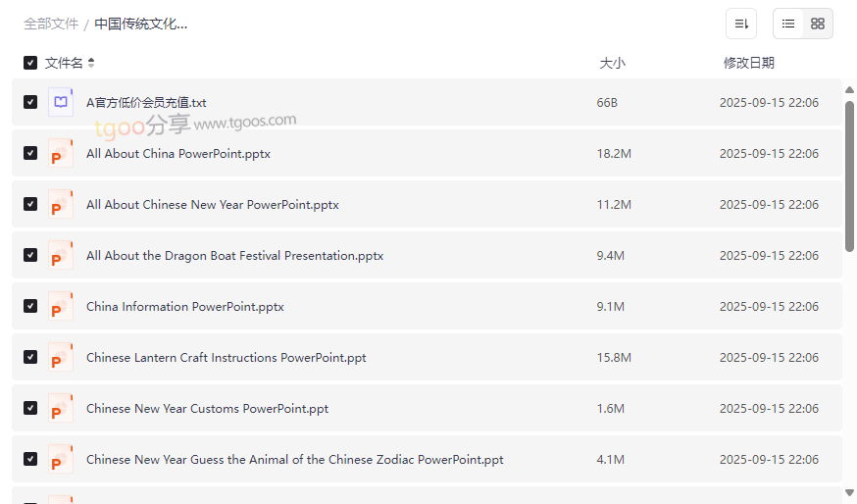Click the txt file icon for A官方低价会员充值
Viewport: 857px width, 504px height.
(61, 102)
